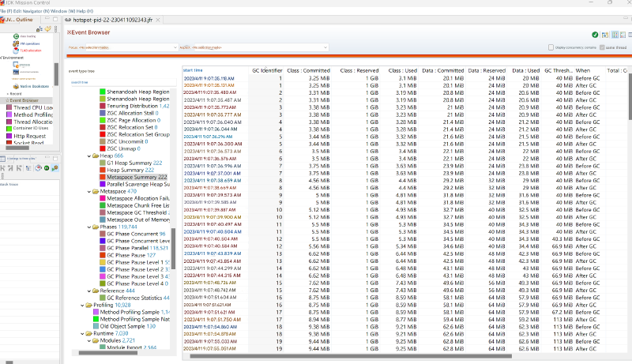Viewport: 632px width, 364px height.
Task: Select the Metaspace Summary event type
Action: [x=131, y=178]
